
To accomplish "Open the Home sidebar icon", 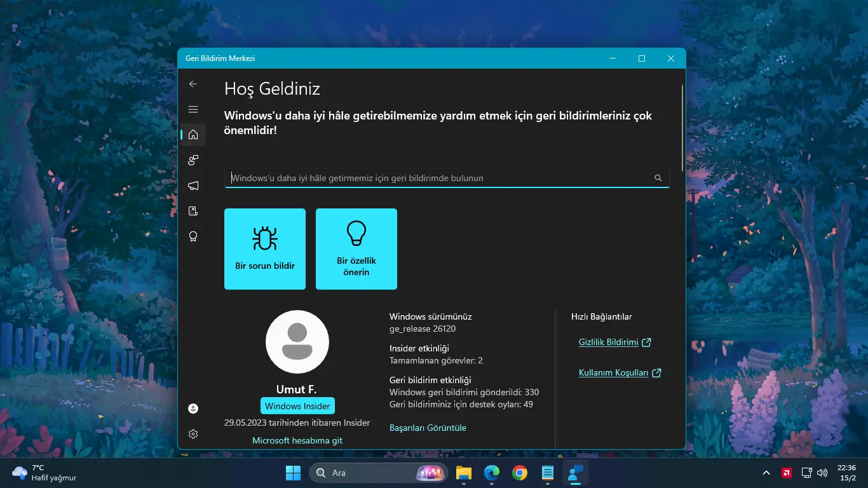I will [193, 135].
